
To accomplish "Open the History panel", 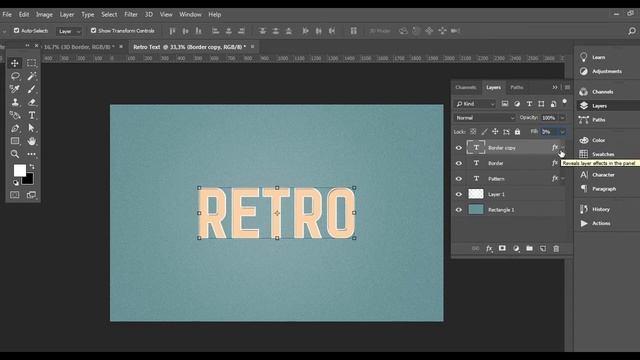I will pos(601,209).
